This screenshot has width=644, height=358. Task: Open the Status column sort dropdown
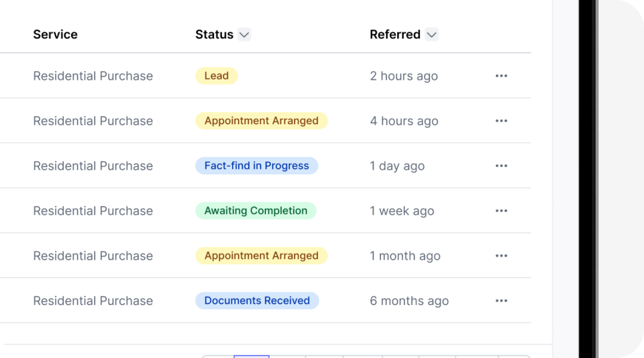pyautogui.click(x=244, y=35)
